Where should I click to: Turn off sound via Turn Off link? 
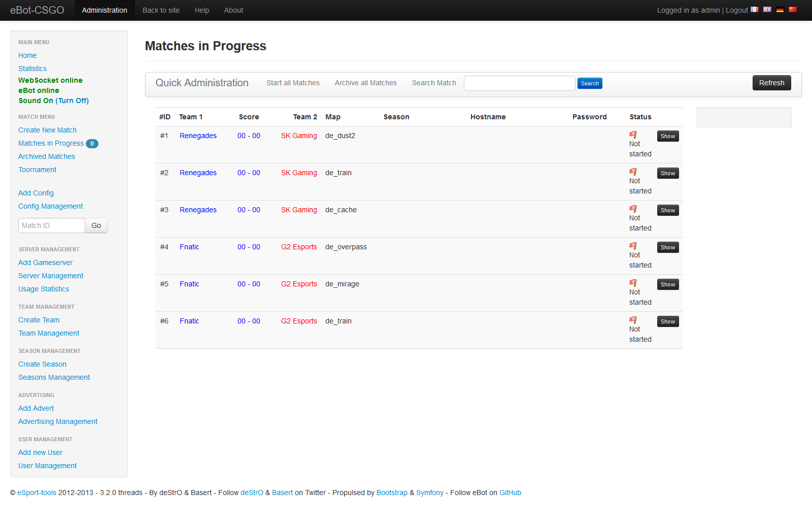click(72, 101)
